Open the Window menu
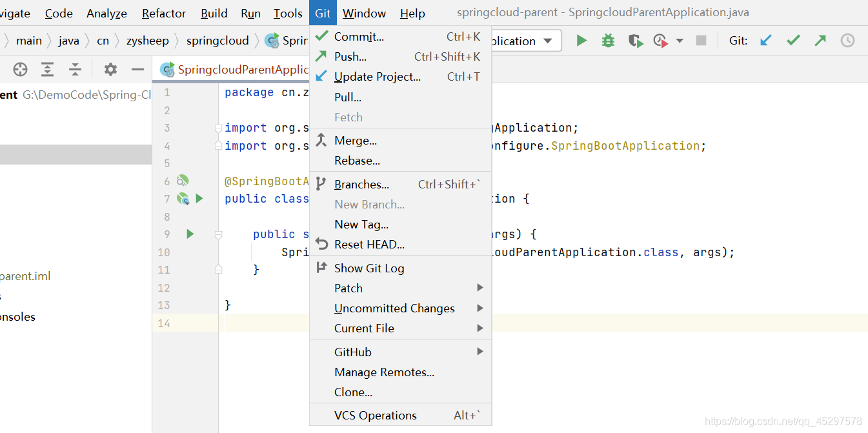Image resolution: width=868 pixels, height=433 pixels. [x=364, y=13]
